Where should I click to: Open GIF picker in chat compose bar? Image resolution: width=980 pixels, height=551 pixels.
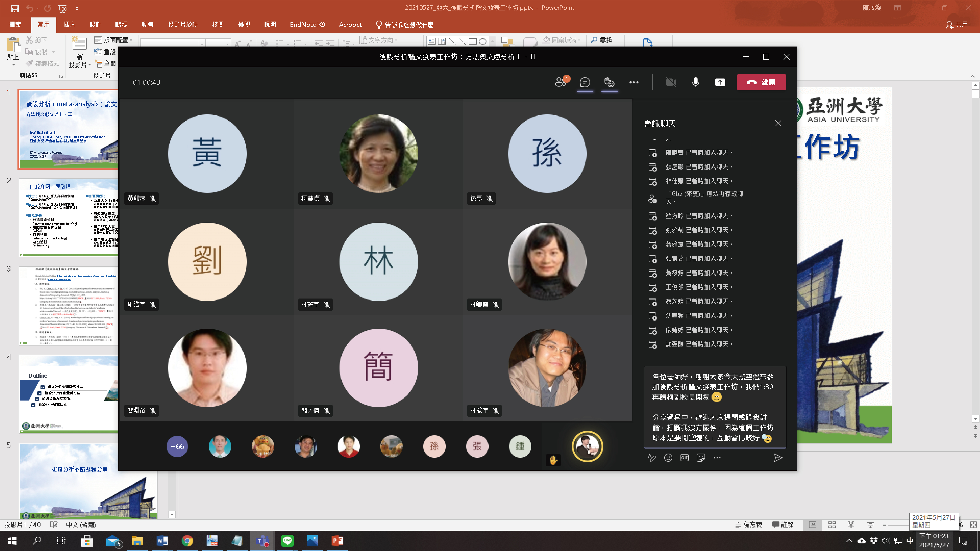pos(684,458)
